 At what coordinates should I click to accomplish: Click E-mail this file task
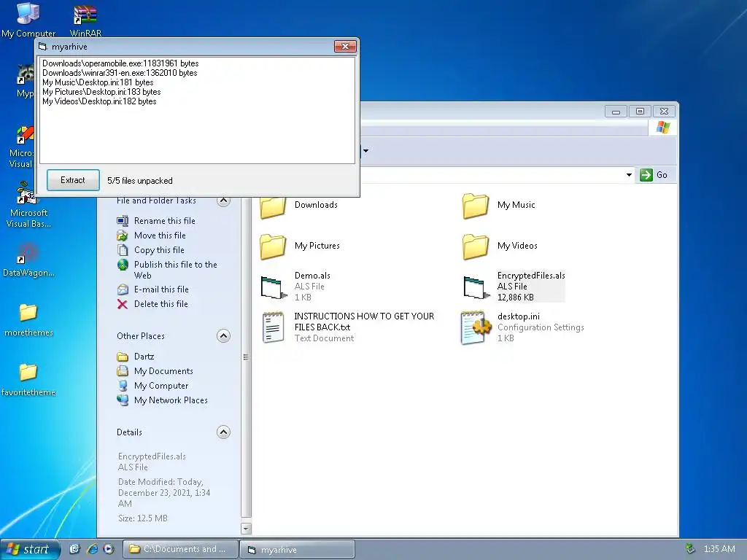[161, 289]
